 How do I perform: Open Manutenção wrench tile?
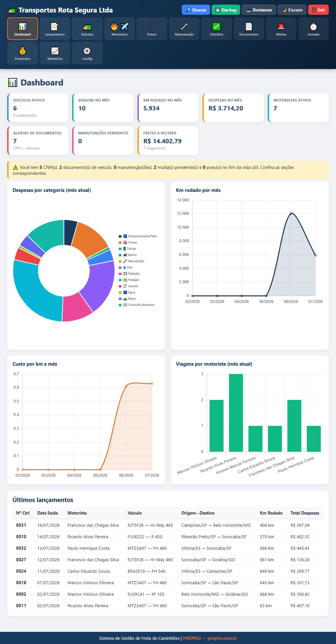pos(184,29)
